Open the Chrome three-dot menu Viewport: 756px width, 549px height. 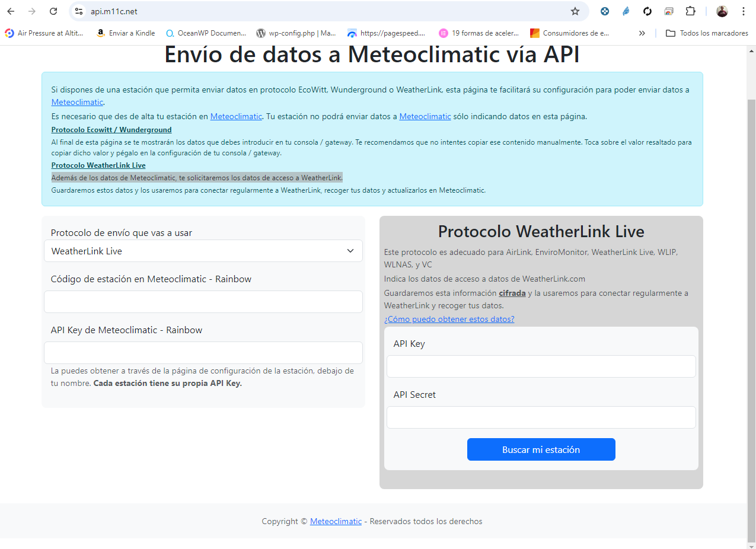tap(743, 11)
